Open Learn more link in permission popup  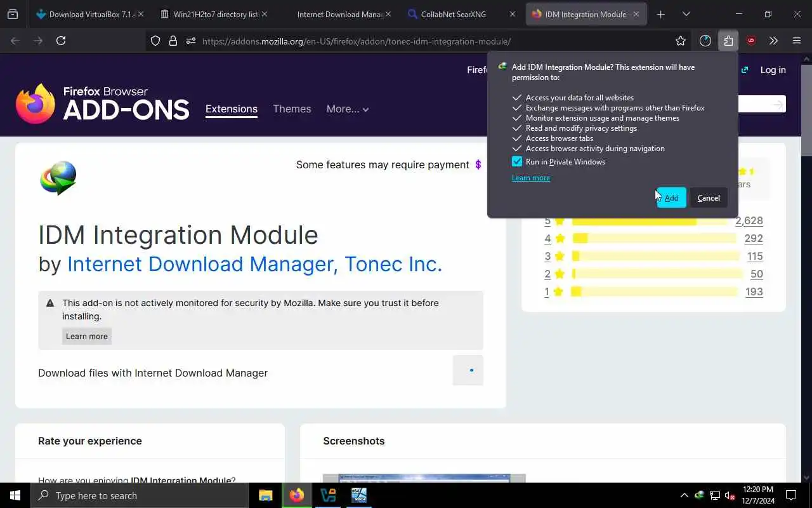point(531,178)
